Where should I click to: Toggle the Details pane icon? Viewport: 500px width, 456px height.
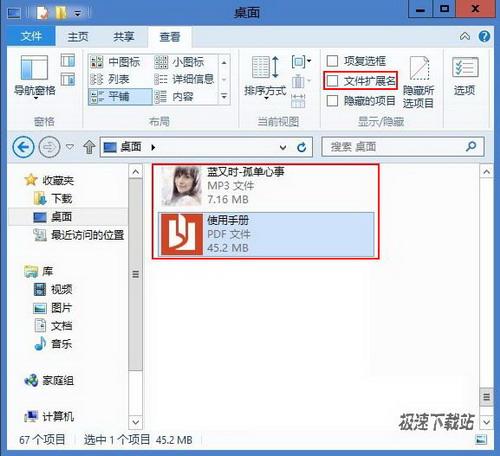pos(68,79)
